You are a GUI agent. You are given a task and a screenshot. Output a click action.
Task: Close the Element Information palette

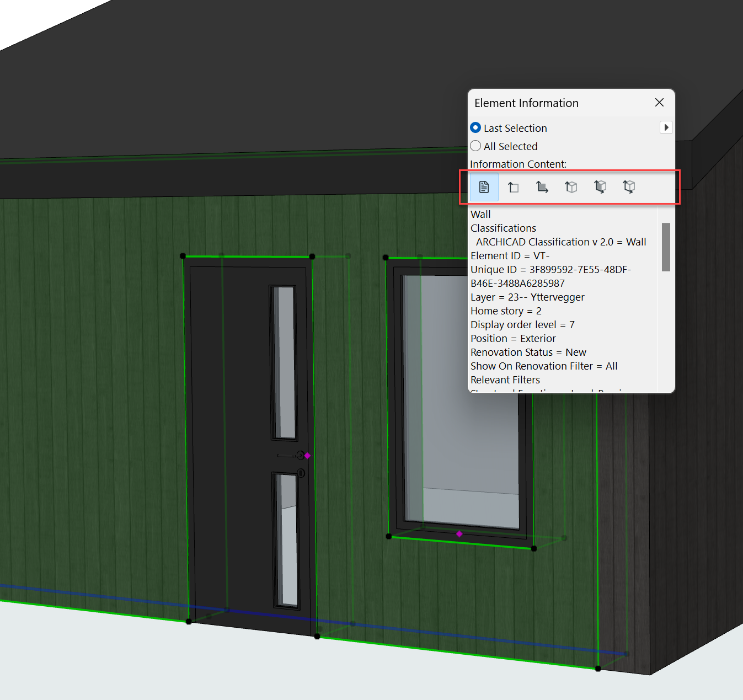[659, 103]
